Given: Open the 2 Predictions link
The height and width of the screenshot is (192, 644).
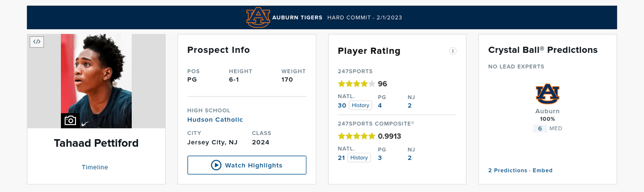Looking at the screenshot, I should (508, 170).
